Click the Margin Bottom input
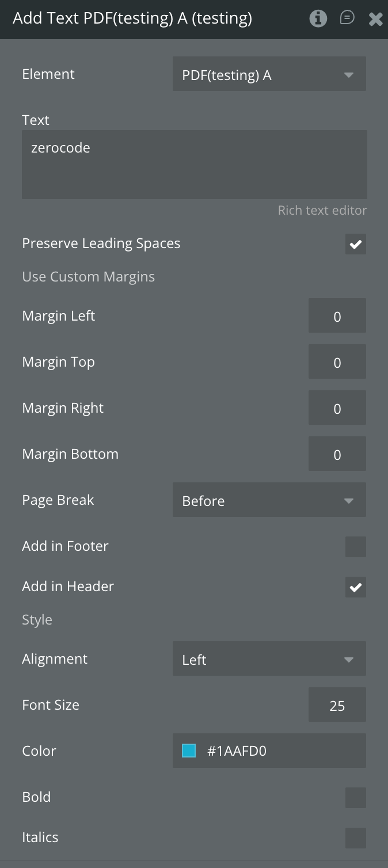 tap(337, 455)
